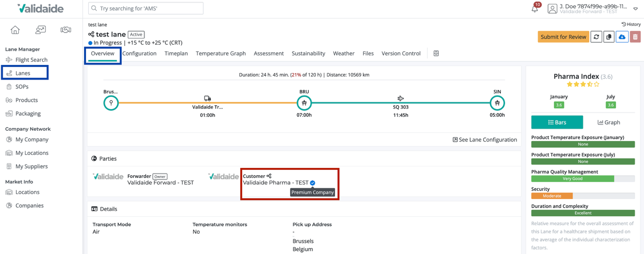This screenshot has height=254, width=644.
Task: Click the Duration and Complexity Excellent bar
Action: point(583,213)
